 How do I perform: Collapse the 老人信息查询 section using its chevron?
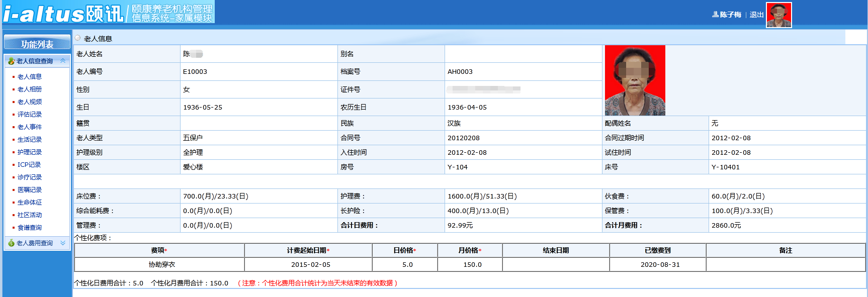click(63, 61)
